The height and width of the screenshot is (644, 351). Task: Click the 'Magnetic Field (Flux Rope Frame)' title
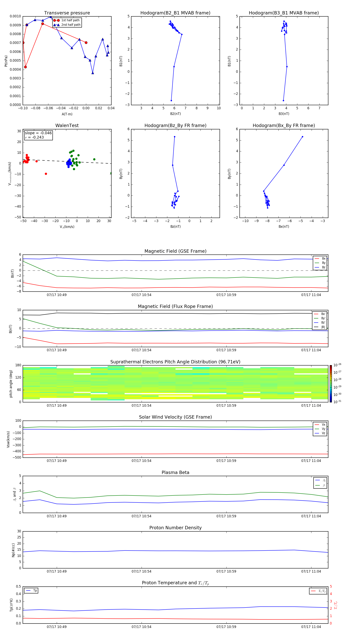click(x=175, y=306)
